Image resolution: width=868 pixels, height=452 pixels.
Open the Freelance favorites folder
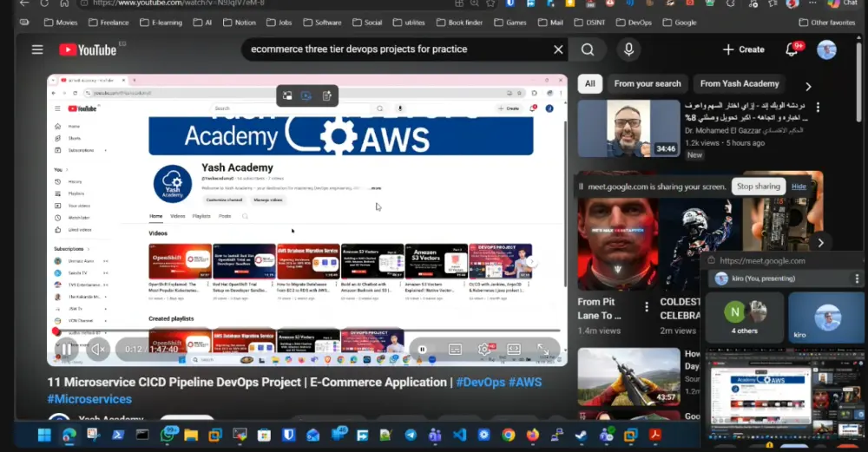tap(109, 23)
